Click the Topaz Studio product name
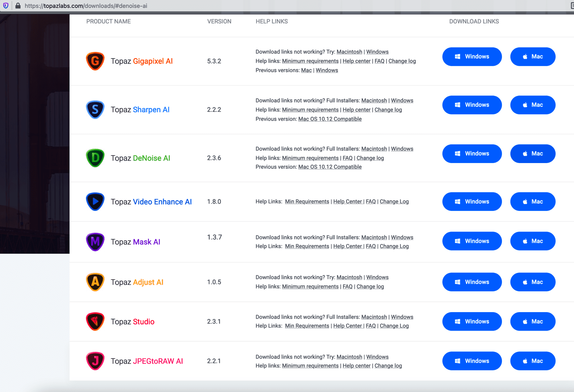The image size is (574, 392). 132,322
